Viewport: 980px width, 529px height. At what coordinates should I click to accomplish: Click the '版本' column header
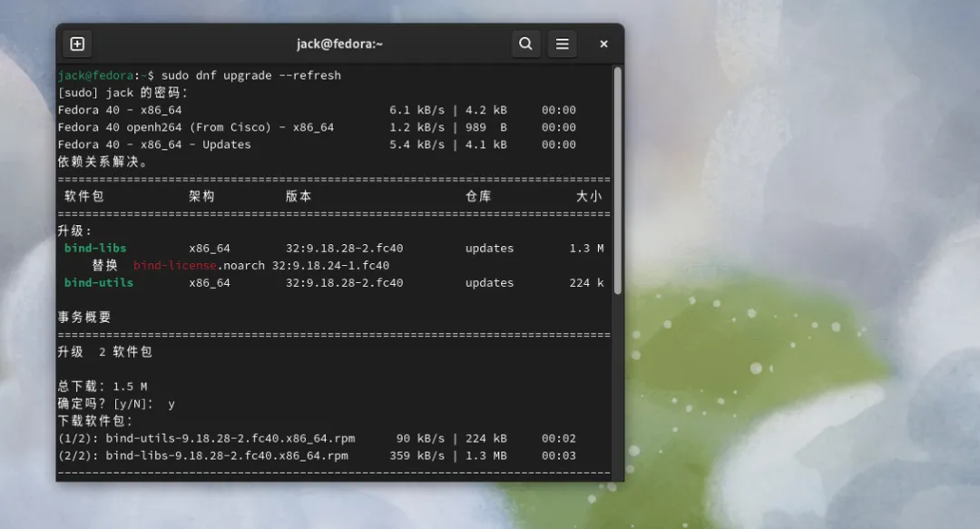[299, 196]
